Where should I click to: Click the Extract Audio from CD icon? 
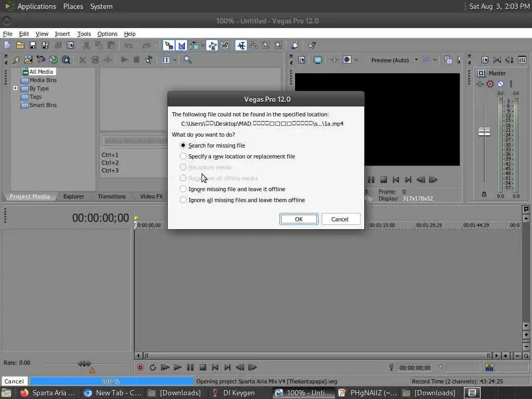click(x=54, y=60)
